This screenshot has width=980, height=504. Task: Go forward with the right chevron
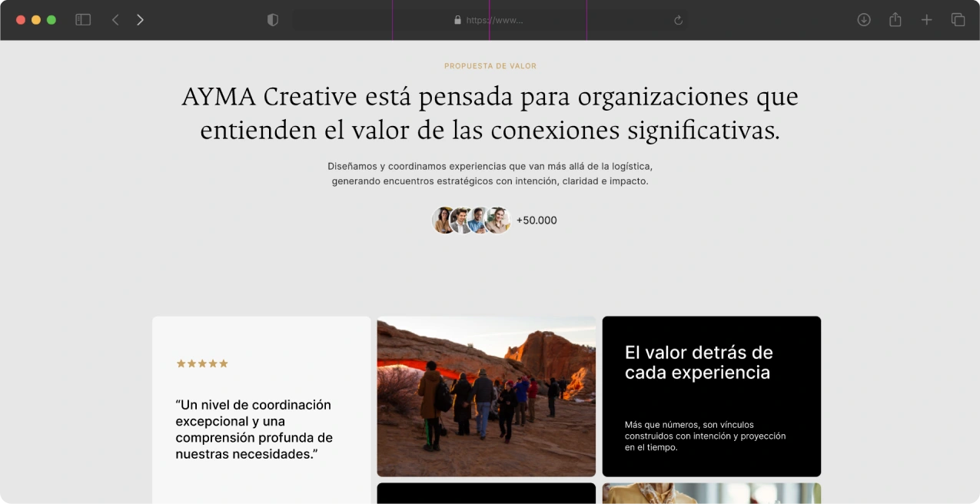pos(140,20)
